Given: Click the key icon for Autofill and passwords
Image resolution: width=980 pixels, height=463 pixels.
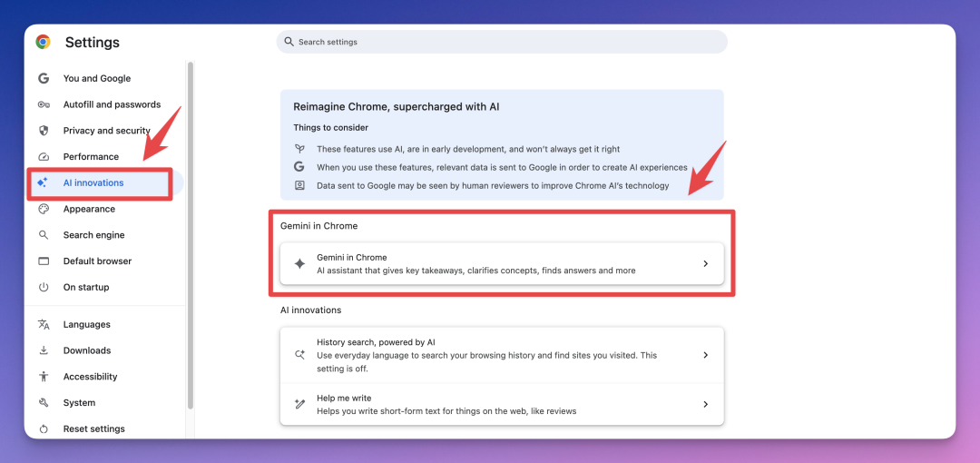Looking at the screenshot, I should coord(44,104).
